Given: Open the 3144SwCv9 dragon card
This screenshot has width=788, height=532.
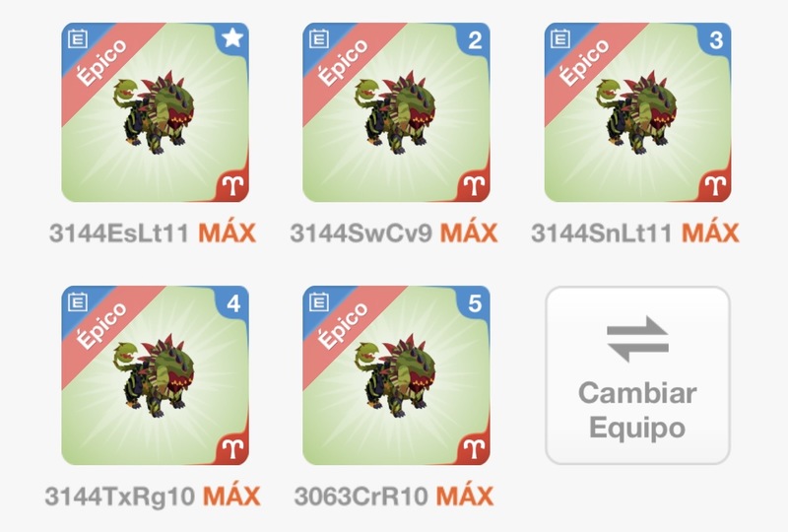Looking at the screenshot, I should click(396, 112).
